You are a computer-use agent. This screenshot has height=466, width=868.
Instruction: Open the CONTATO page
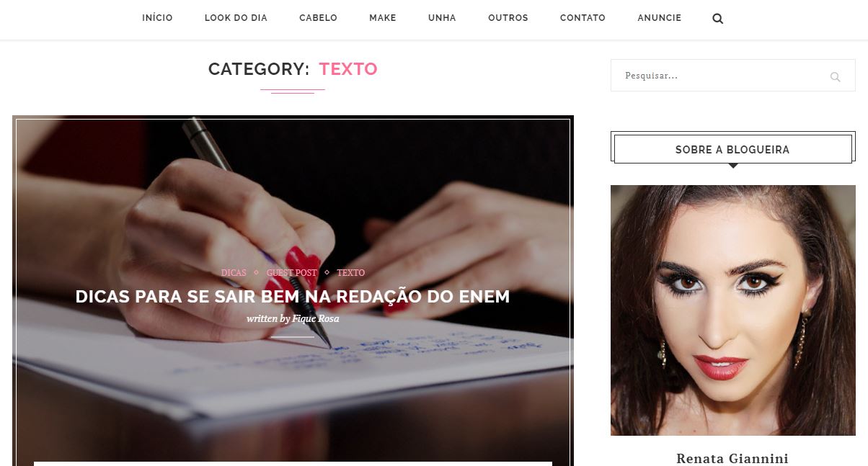[583, 18]
